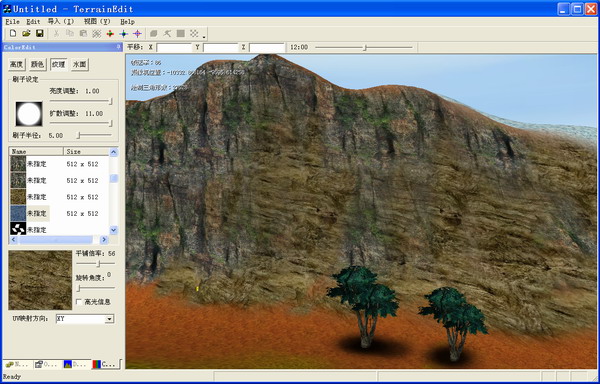Click the Paste clipboard toolbar icon
Image resolution: width=600 pixels, height=384 pixels.
pos(83,34)
